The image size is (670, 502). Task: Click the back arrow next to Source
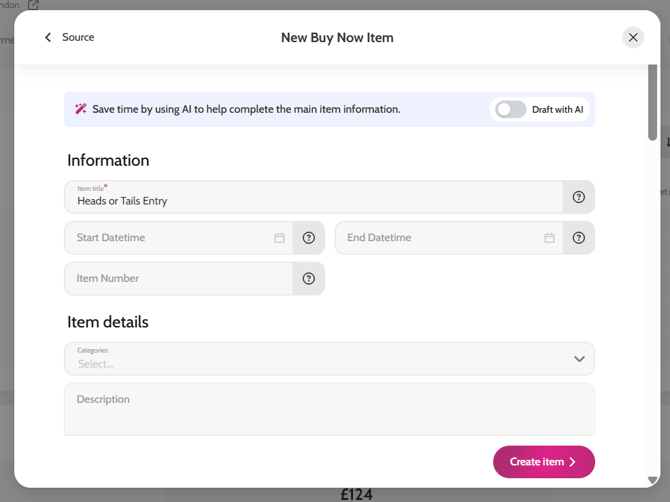pyautogui.click(x=47, y=38)
